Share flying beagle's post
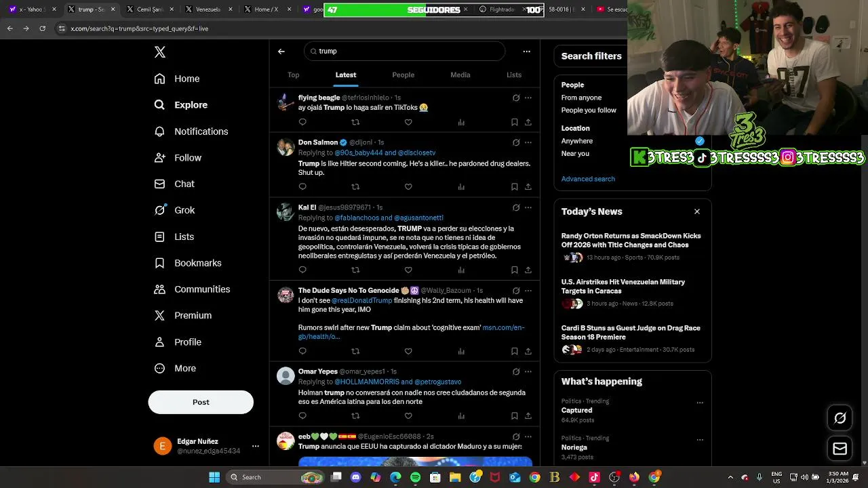Viewport: 868px width, 488px height. [528, 122]
